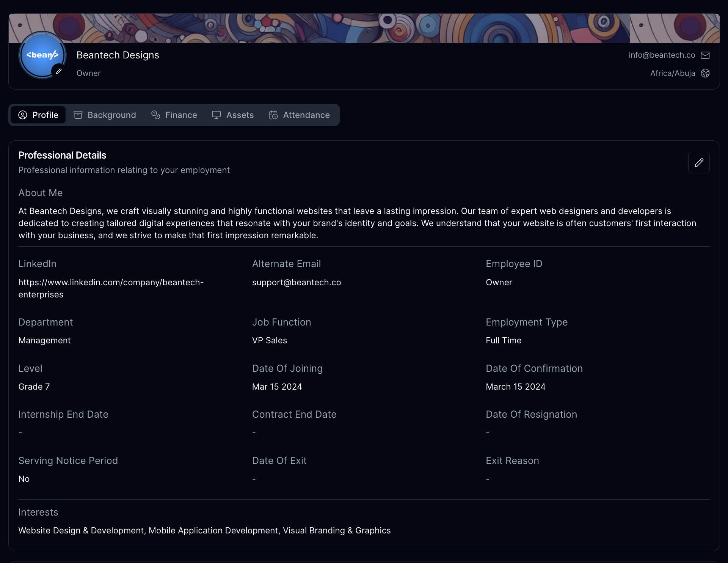
Task: Edit Professional Details with pencil button
Action: (x=698, y=163)
